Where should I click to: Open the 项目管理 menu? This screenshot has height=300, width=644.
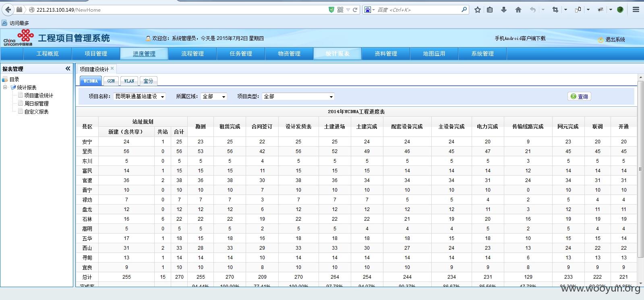coord(96,54)
